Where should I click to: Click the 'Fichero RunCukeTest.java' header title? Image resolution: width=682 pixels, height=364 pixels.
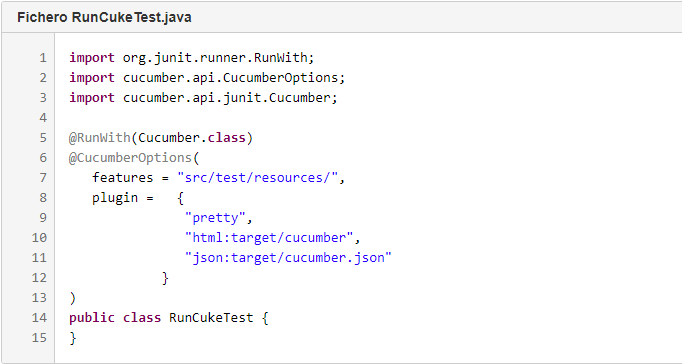pyautogui.click(x=104, y=17)
